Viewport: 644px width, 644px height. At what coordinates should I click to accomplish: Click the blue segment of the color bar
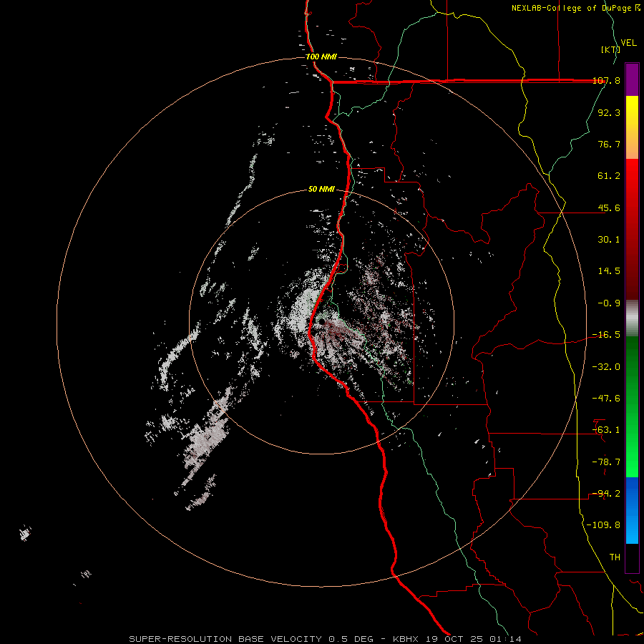tap(632, 510)
